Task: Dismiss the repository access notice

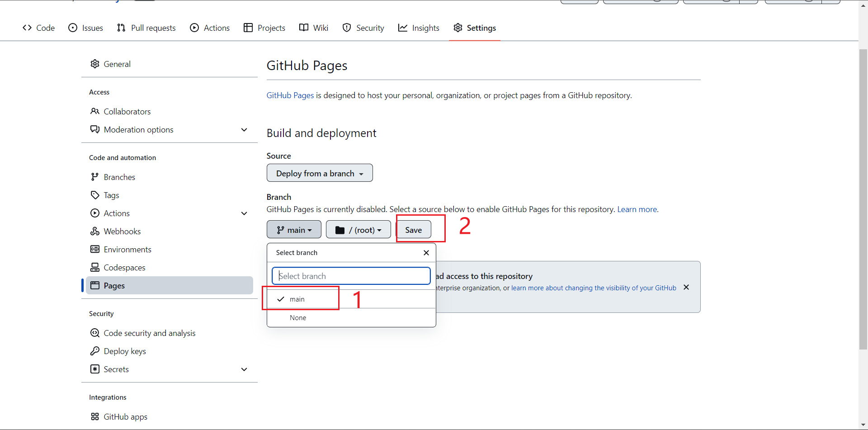Action: 686,287
